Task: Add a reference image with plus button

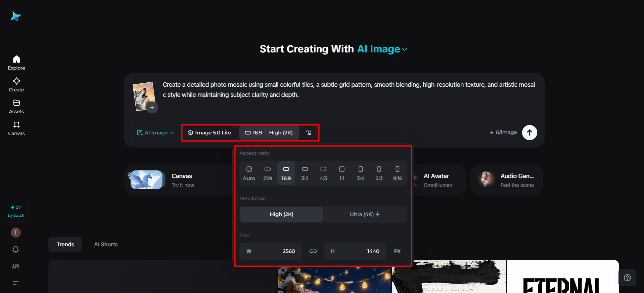Action: click(x=152, y=108)
